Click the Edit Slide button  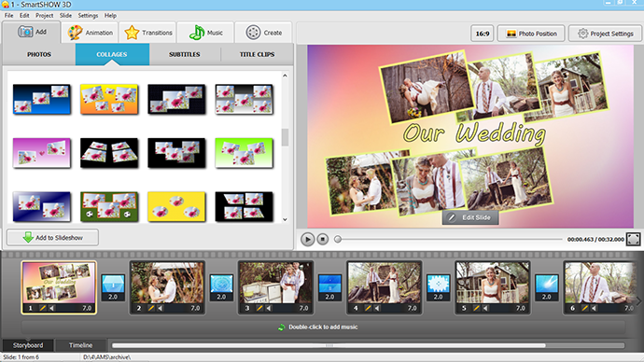click(470, 217)
